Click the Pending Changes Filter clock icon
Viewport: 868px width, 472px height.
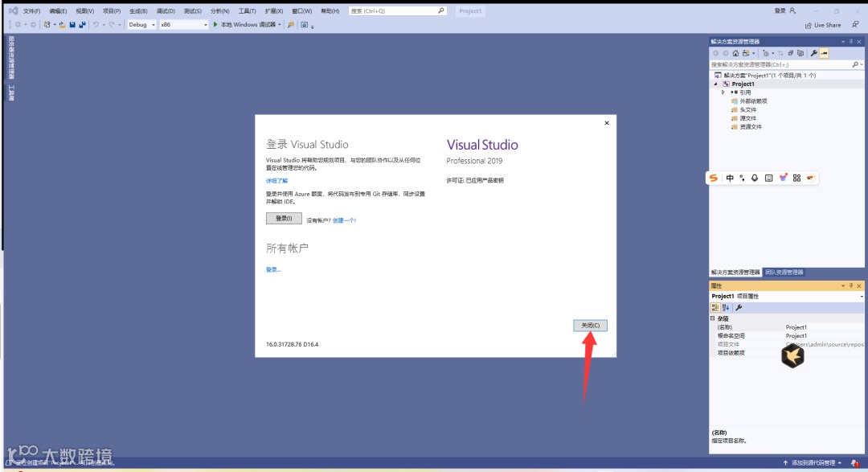click(x=766, y=53)
